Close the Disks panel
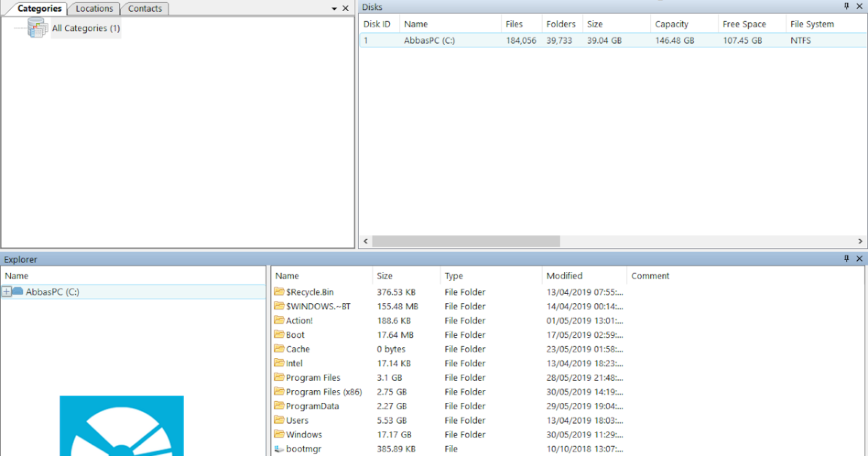Viewport: 868px width, 456px height. (x=859, y=7)
